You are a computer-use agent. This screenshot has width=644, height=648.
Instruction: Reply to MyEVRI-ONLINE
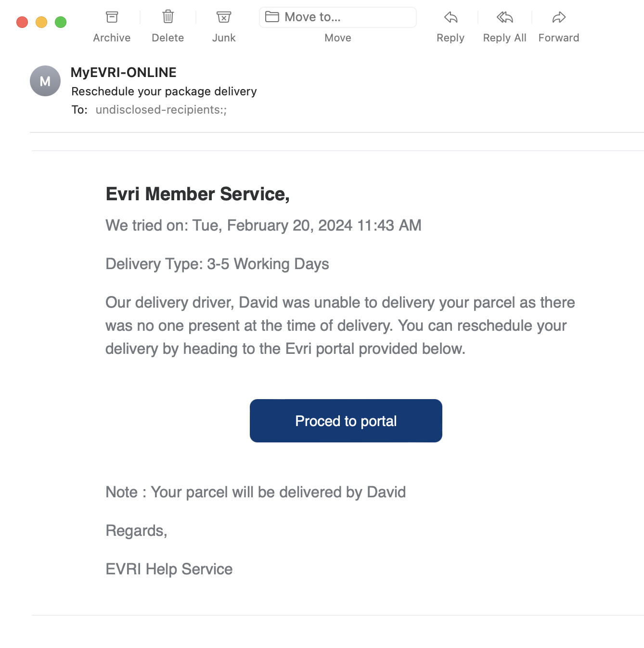[450, 17]
